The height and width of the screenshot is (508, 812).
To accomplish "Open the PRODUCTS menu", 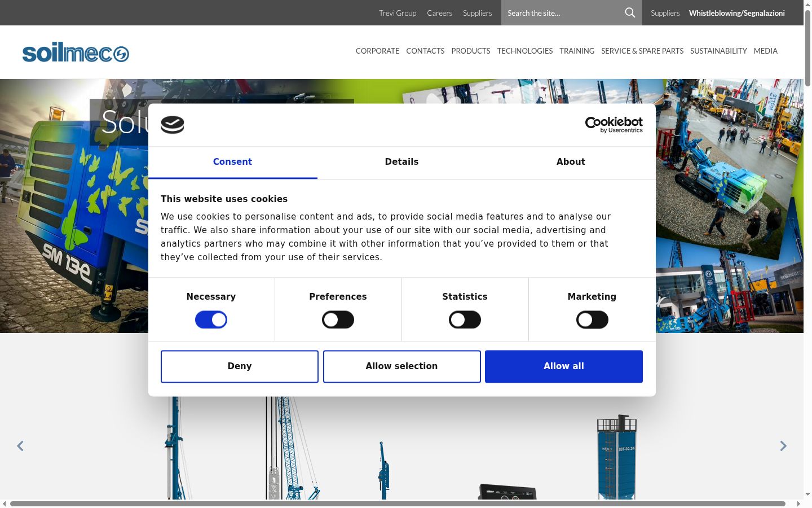I will (x=470, y=51).
